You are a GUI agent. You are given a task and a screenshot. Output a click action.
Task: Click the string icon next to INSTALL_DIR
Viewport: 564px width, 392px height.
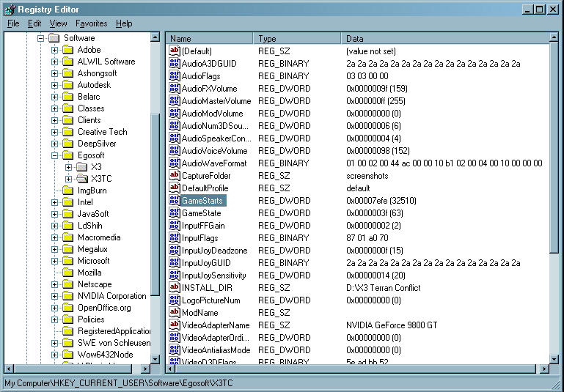tap(175, 287)
